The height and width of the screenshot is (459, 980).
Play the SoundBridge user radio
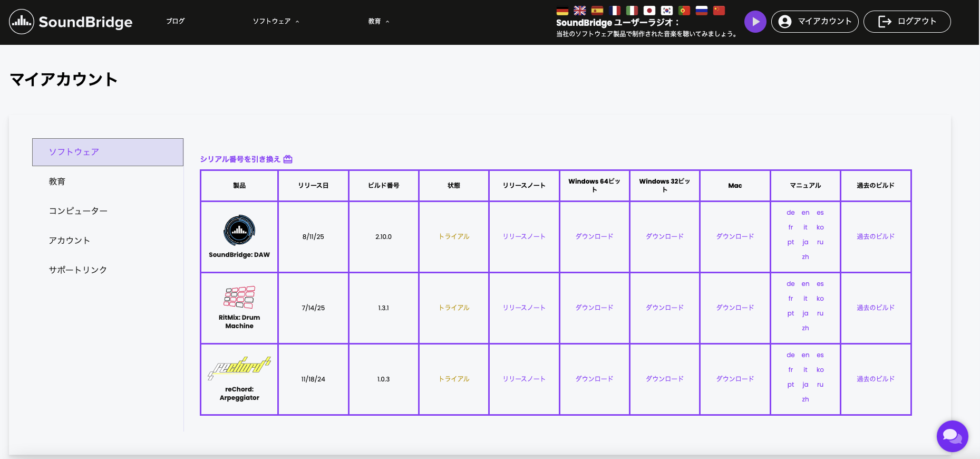[x=755, y=22]
